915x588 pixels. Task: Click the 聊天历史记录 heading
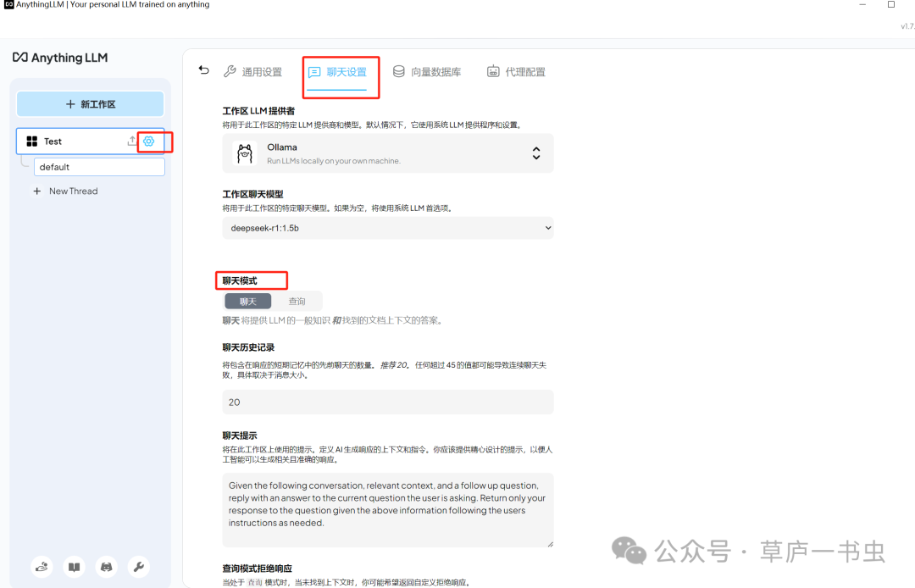tap(248, 347)
